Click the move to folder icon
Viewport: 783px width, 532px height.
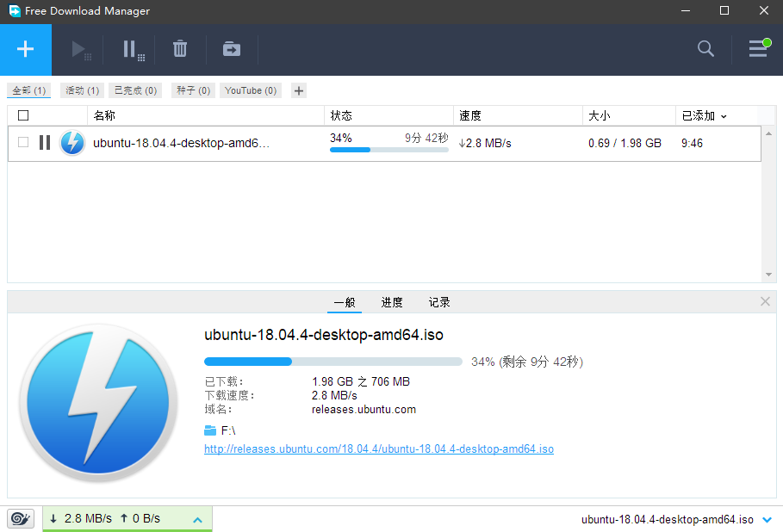click(x=232, y=49)
